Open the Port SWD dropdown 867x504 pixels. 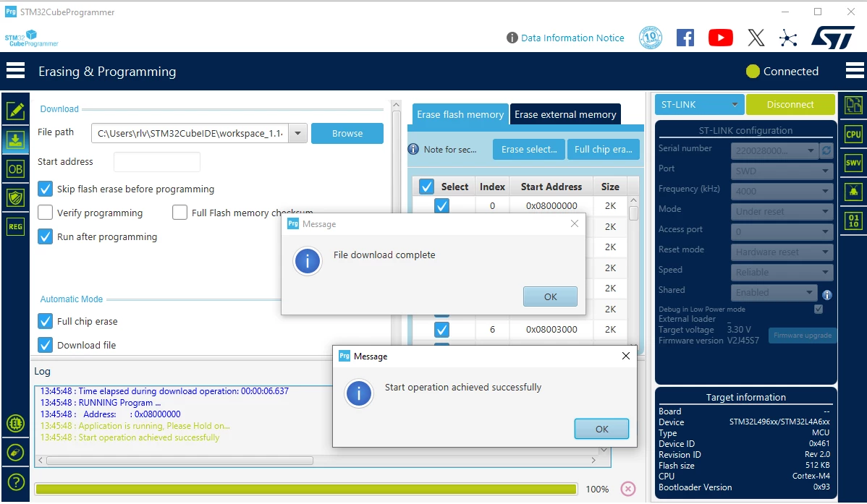click(x=782, y=171)
